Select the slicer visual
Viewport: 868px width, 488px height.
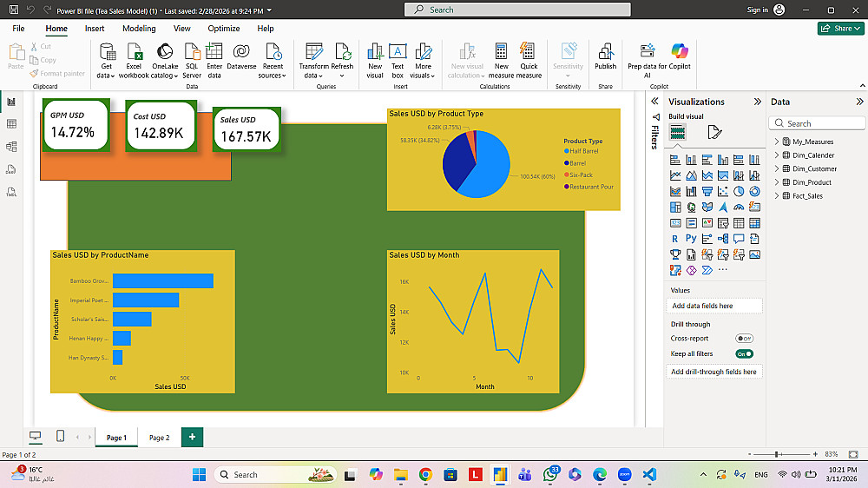(723, 223)
